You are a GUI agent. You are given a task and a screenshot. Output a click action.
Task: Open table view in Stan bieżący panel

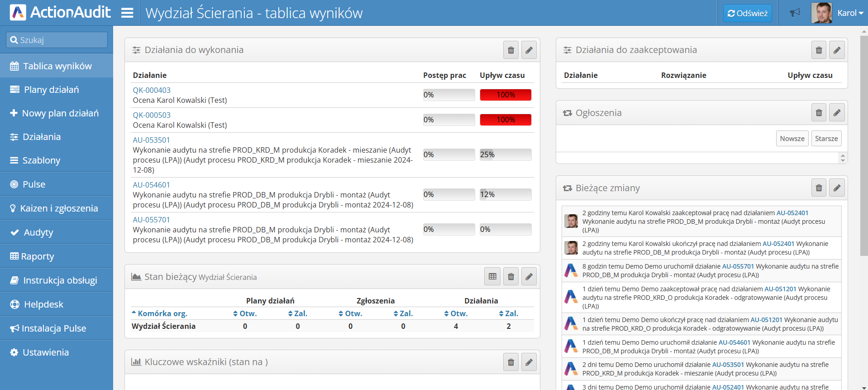[x=492, y=277]
